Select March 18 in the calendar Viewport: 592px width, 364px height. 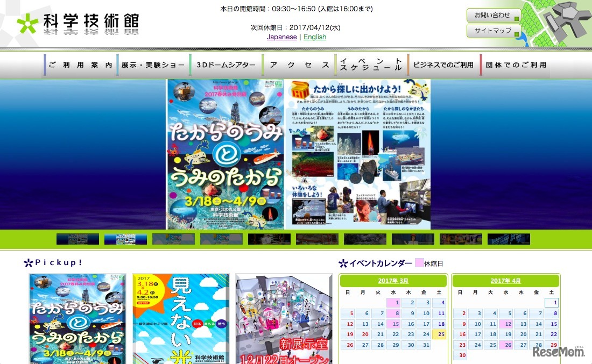[x=439, y=324]
